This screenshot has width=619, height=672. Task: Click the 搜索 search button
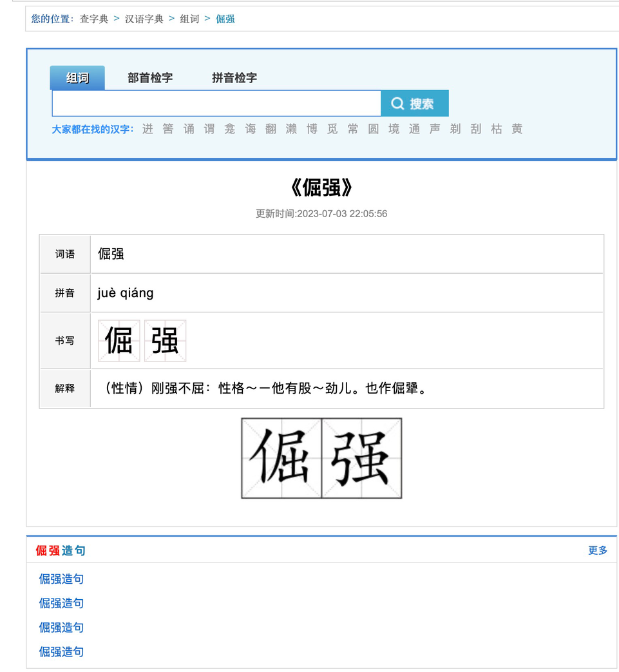pos(414,103)
